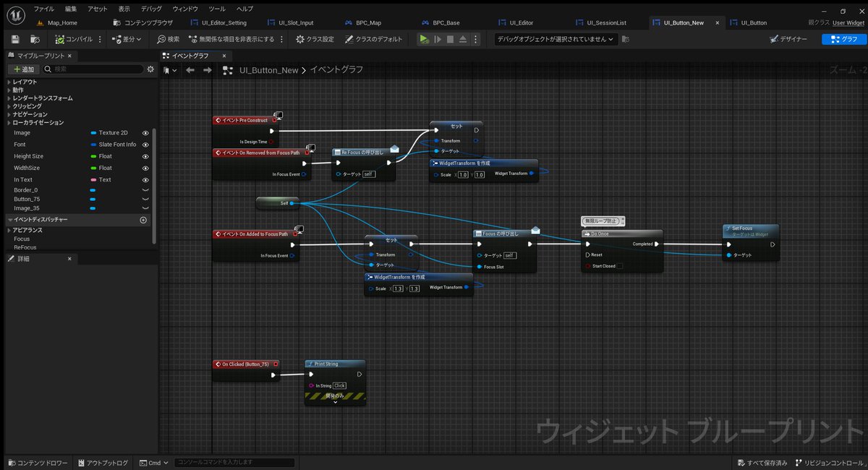Image resolution: width=868 pixels, height=470 pixels.
Task: Click the Eject icon next to Stop
Action: click(x=463, y=39)
